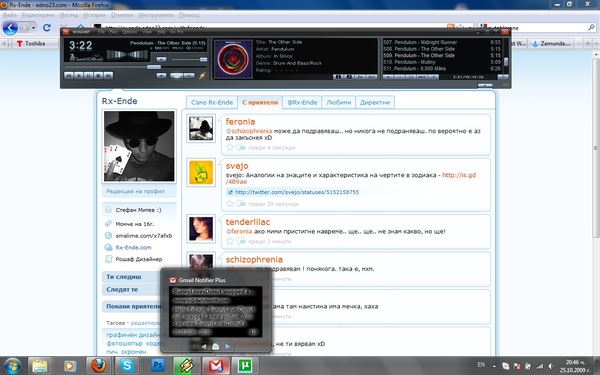The width and height of the screenshot is (600, 375).
Task: Reply to feronia's post via bubble icon
Action: click(241, 147)
